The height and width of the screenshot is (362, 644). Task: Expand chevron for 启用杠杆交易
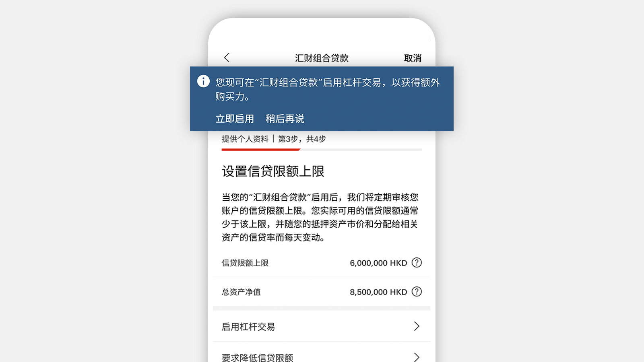[x=417, y=326]
